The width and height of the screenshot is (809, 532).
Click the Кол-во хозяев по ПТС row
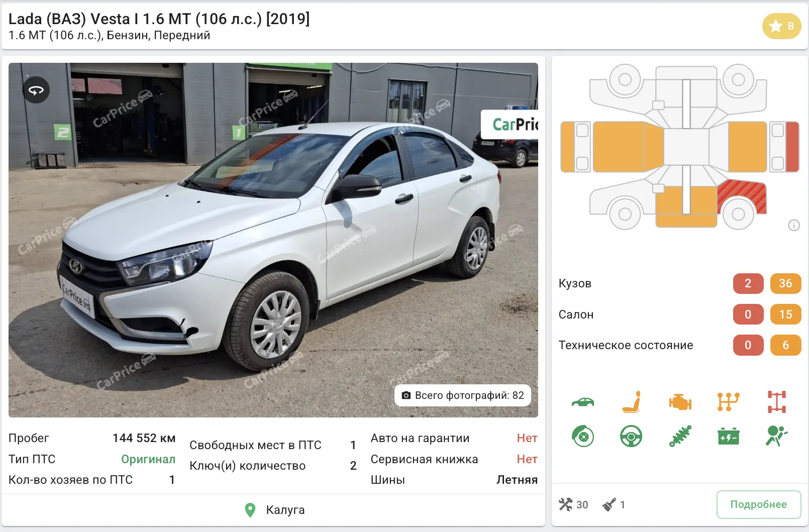[92, 480]
